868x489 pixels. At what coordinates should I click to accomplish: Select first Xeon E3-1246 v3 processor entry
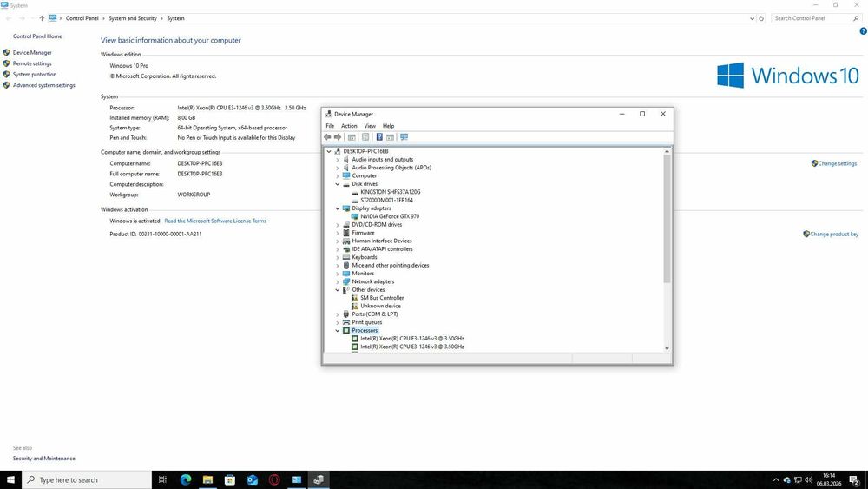coord(411,339)
